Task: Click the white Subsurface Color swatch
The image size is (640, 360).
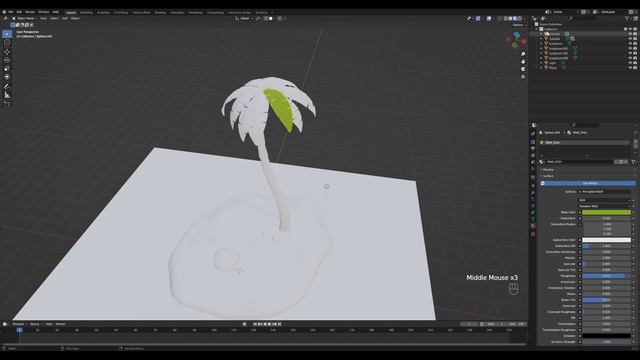Action: (607, 240)
